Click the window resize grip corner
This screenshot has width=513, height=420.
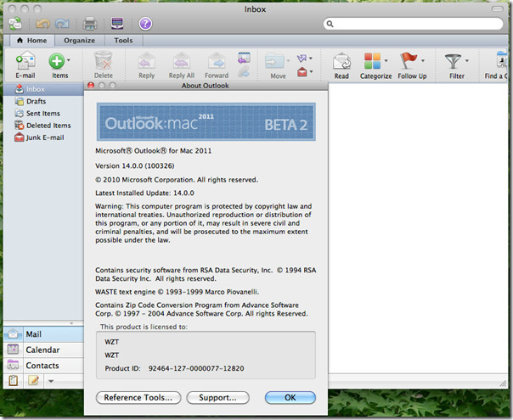point(503,384)
